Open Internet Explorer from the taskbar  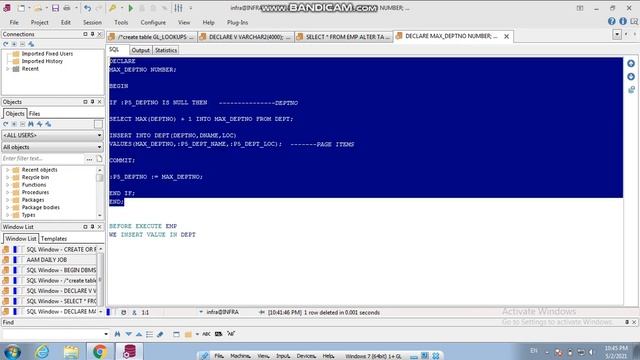point(42,351)
